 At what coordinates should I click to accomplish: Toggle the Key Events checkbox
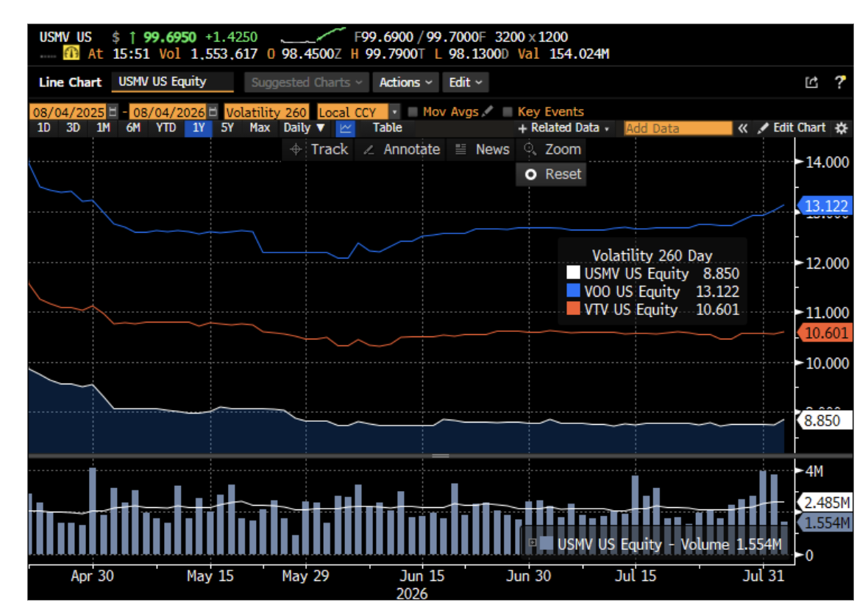pyautogui.click(x=507, y=112)
